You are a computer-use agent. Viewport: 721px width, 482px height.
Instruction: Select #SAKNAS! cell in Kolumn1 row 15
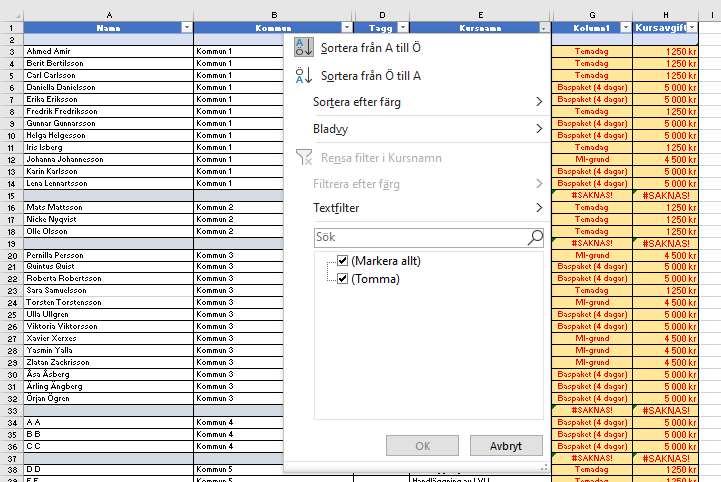592,195
